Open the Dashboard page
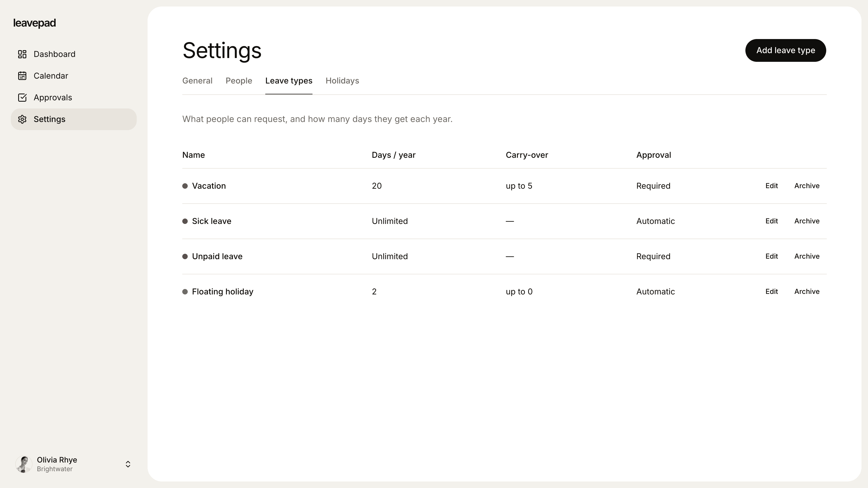 (74, 54)
